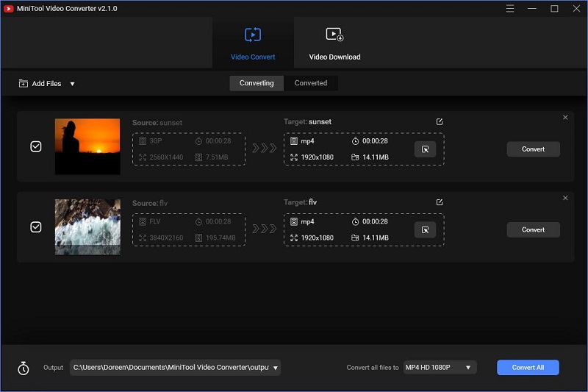Click the flv target file size icon
Screen dimensions: 588x392
pyautogui.click(x=355, y=238)
